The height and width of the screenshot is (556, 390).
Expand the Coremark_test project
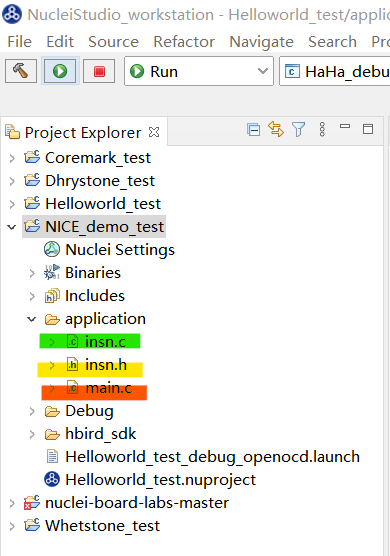coord(12,158)
